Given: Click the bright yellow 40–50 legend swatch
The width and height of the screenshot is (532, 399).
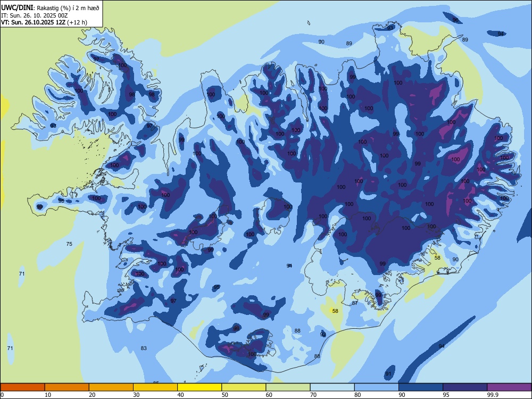Looking at the screenshot, I should coord(199,387).
